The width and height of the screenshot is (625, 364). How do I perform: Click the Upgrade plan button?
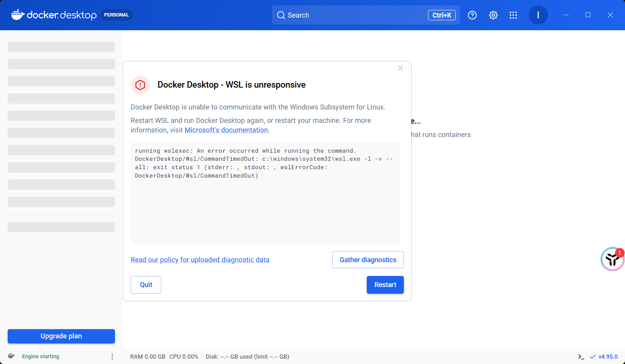61,336
